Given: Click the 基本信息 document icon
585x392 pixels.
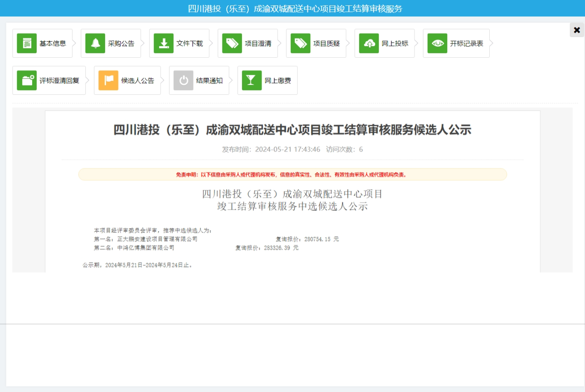Looking at the screenshot, I should pyautogui.click(x=27, y=43).
